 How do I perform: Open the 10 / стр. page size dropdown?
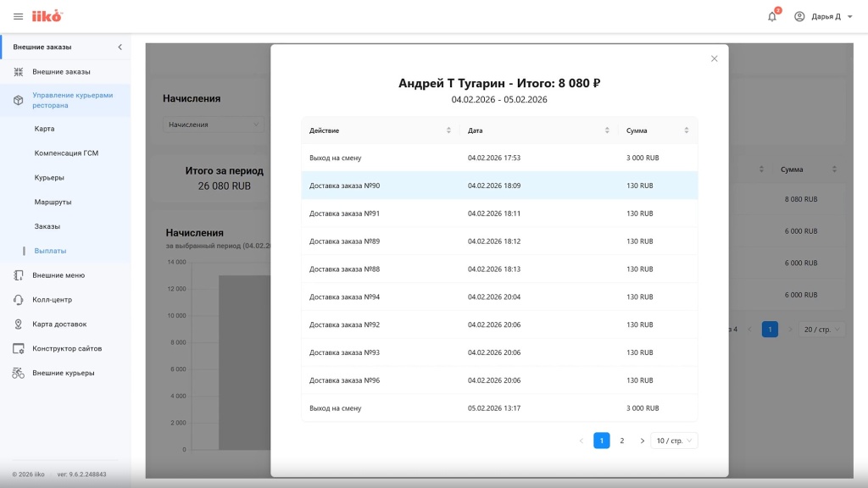click(x=674, y=441)
